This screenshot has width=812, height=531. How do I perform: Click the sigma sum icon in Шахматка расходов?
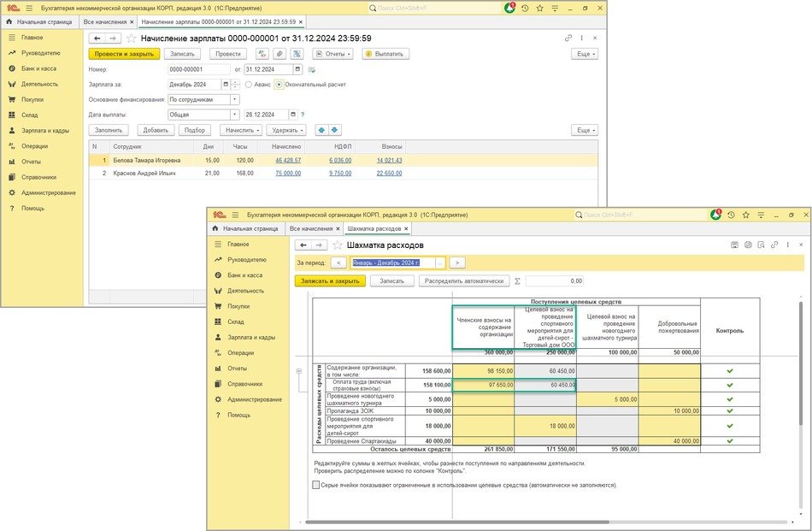[516, 280]
